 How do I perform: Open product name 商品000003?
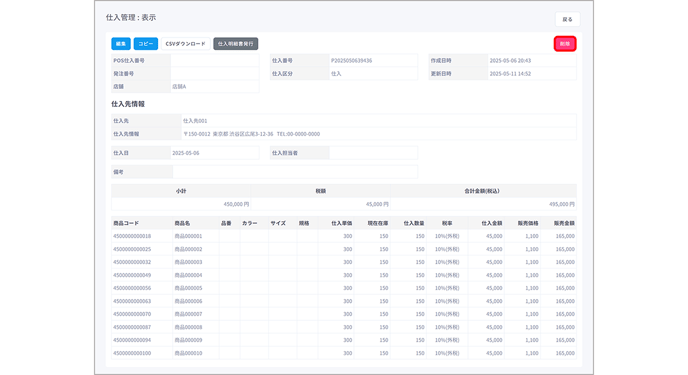coord(188,262)
